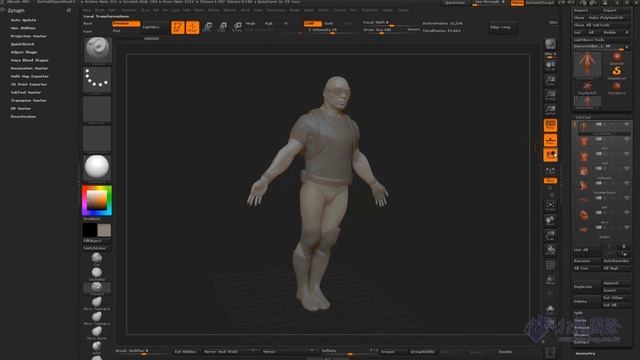This screenshot has height=360, width=640.
Task: Select the Move transform icon in top shelf
Action: tap(208, 27)
